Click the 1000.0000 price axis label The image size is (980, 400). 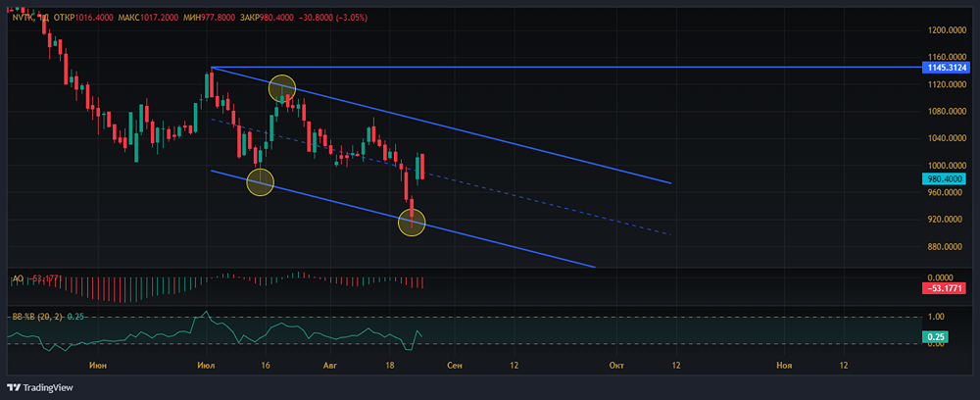click(947, 165)
